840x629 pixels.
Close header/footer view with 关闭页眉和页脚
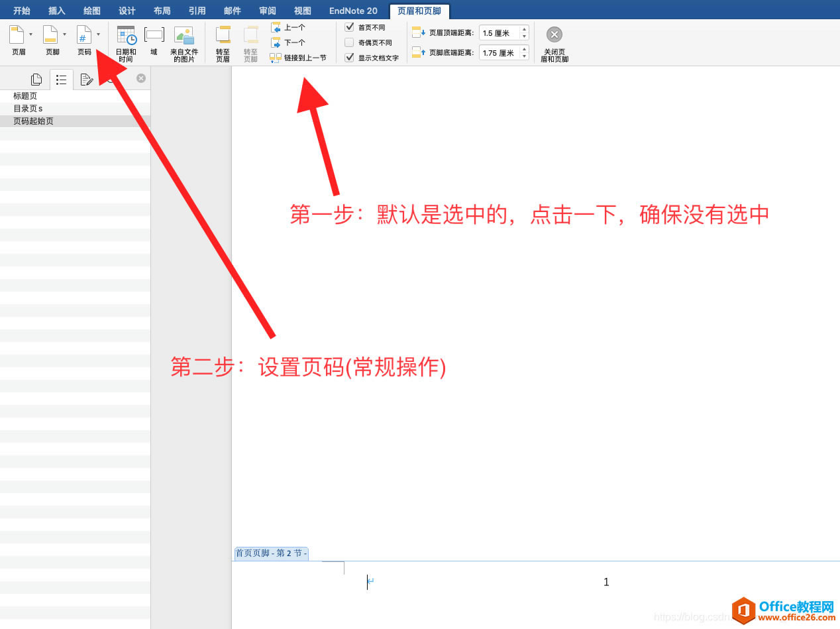[554, 41]
